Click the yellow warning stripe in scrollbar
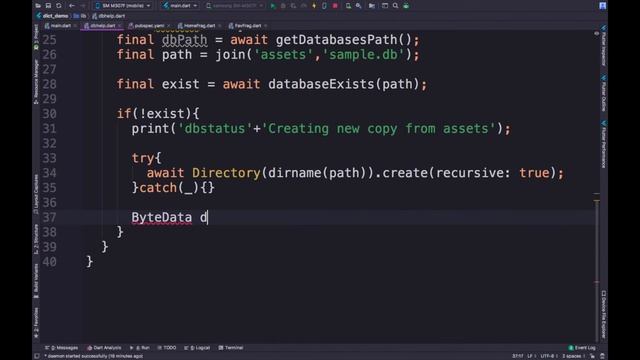The image size is (640, 360). 596,201
